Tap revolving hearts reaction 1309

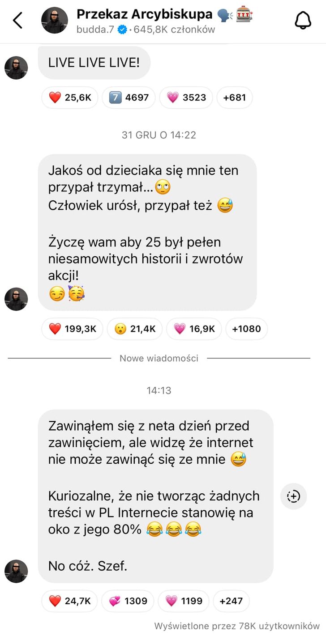(x=128, y=601)
